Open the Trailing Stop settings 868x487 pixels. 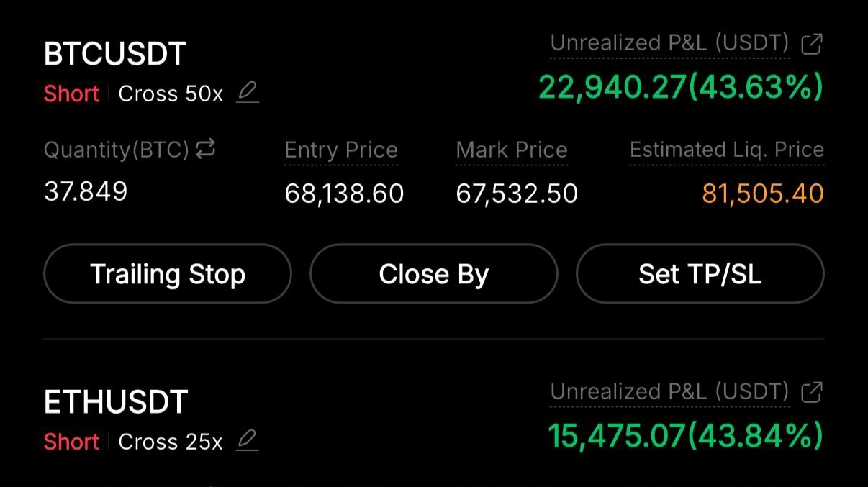(x=168, y=274)
